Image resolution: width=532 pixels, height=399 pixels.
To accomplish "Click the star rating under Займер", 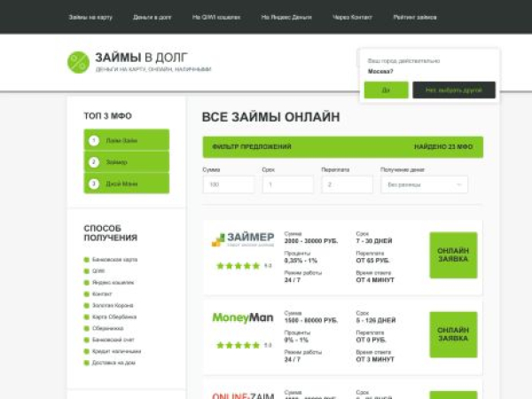I will (239, 266).
